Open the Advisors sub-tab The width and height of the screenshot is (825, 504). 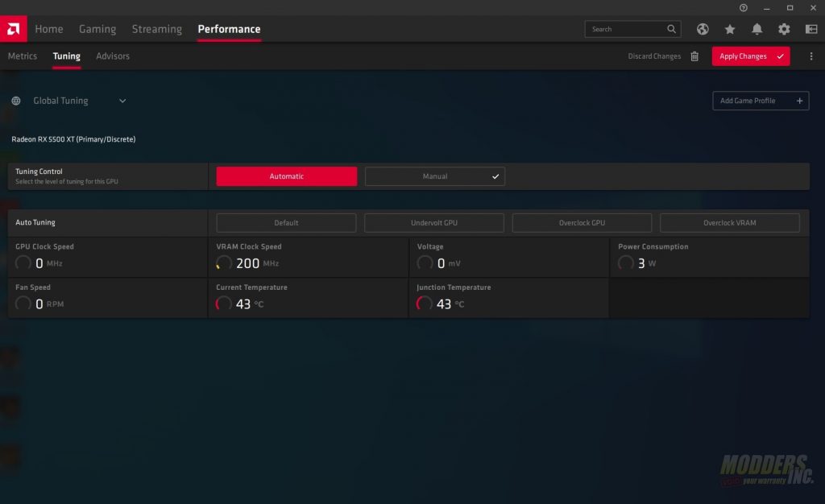[113, 56]
